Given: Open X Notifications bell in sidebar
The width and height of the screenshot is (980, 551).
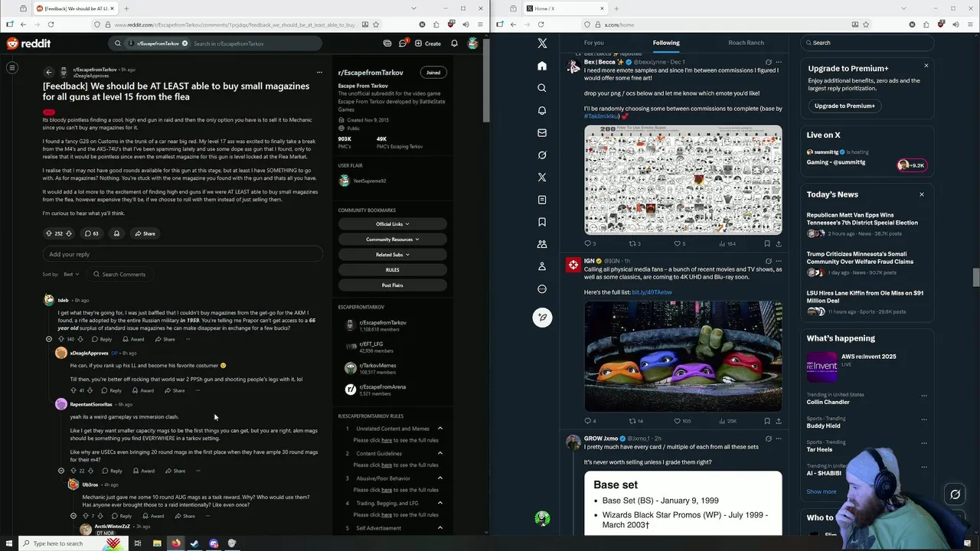Looking at the screenshot, I should [542, 110].
